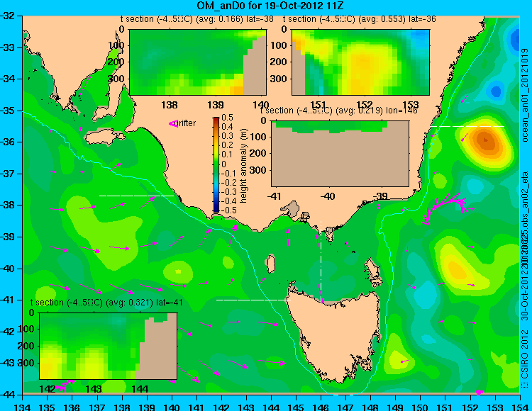This screenshot has width=532, height=411.
Task: Select the 't section' title ending lat=-41
Action: coord(106,303)
